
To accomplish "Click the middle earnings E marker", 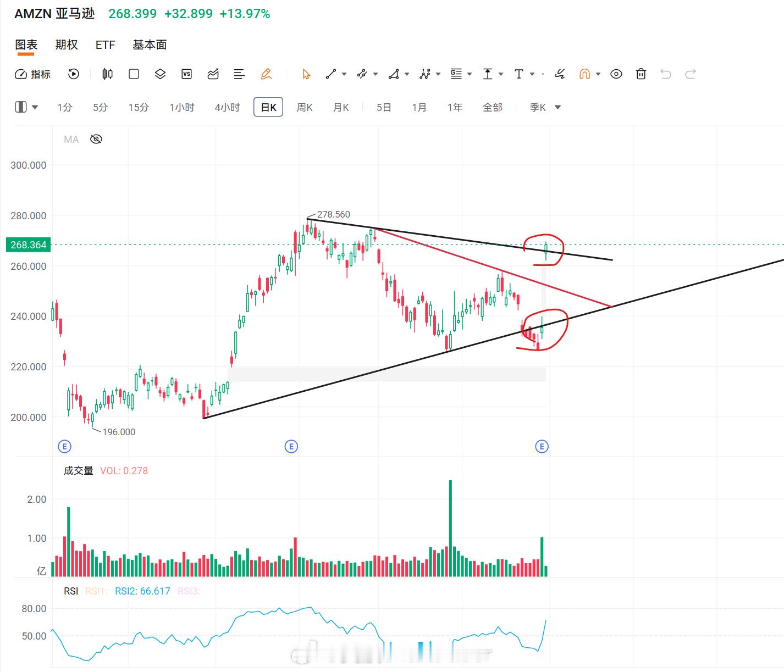I will [x=291, y=446].
